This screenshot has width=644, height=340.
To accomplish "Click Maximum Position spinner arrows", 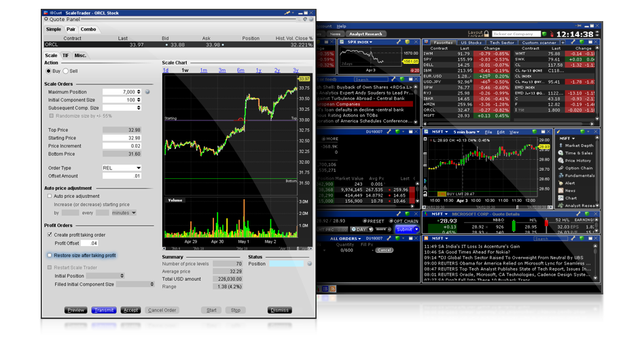I will tap(139, 92).
